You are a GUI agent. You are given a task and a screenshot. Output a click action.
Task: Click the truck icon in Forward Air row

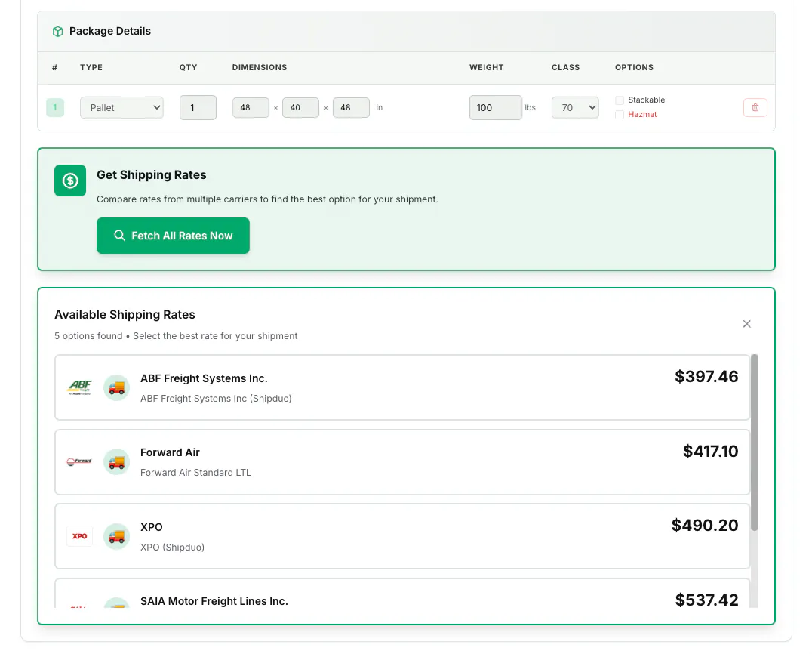[116, 461]
